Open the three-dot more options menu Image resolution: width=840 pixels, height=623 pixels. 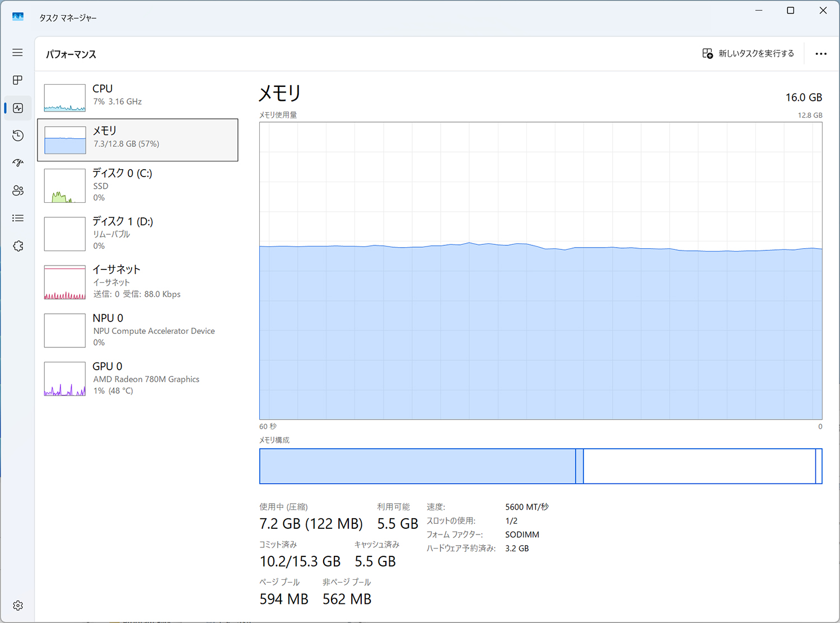point(821,54)
